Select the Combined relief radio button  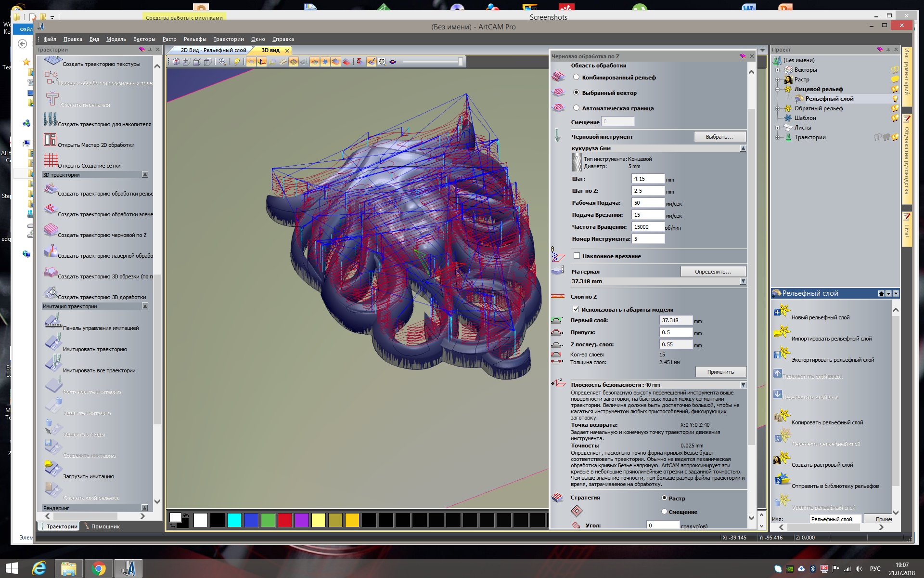pyautogui.click(x=576, y=77)
